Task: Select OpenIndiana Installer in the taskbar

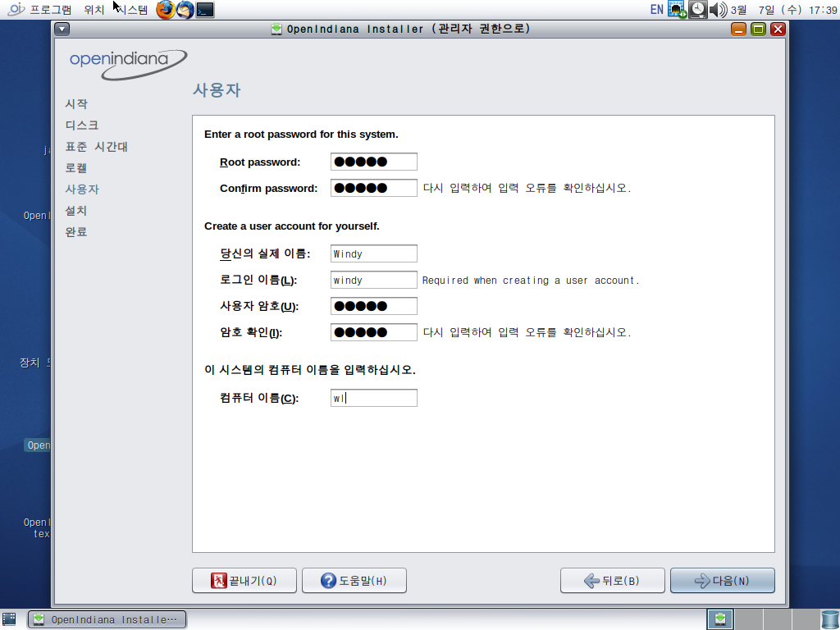Action: (x=107, y=619)
